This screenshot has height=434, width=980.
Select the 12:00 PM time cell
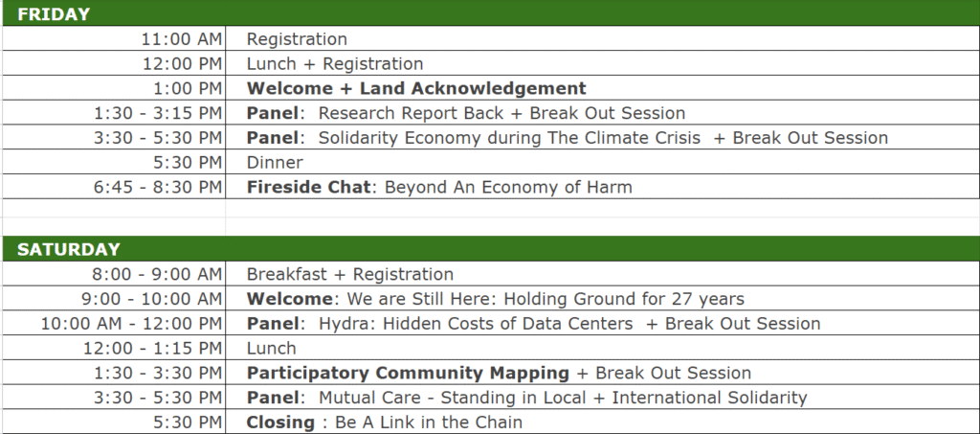114,64
